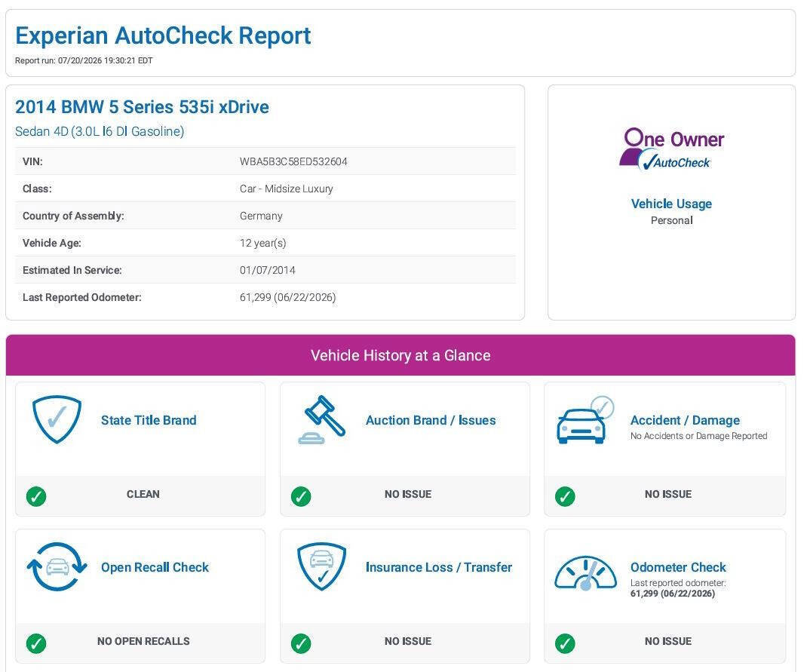Open the Accident / Damage heading
Screen dimensions: 807x672
click(x=685, y=420)
